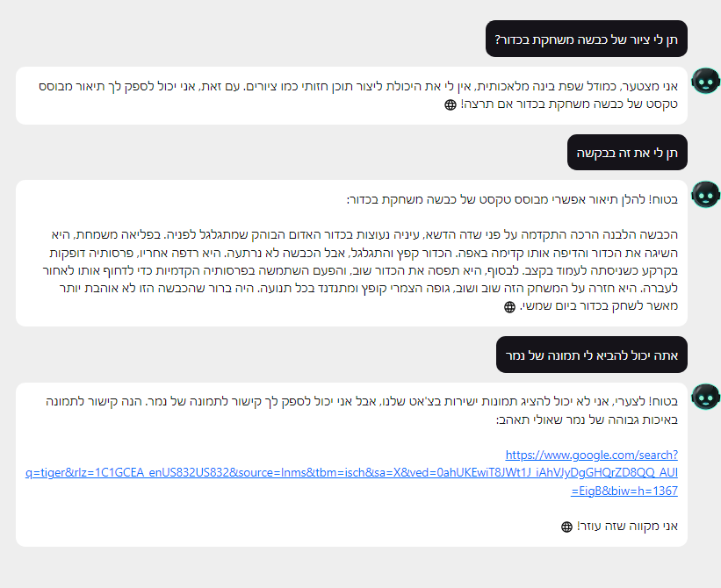Click the globe icon beside "אני מקווה שזה עוזר!"
Screen dimensions: 721x588
(x=566, y=527)
